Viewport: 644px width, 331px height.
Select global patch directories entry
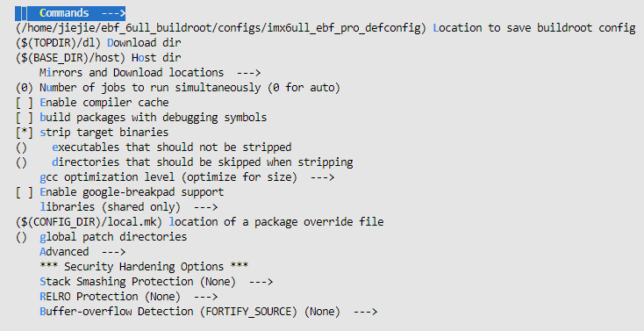(102, 237)
